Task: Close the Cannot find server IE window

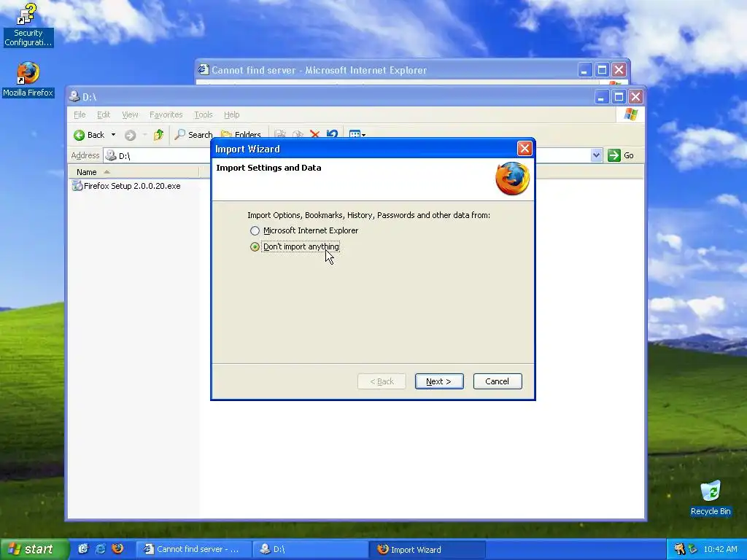Action: (619, 70)
